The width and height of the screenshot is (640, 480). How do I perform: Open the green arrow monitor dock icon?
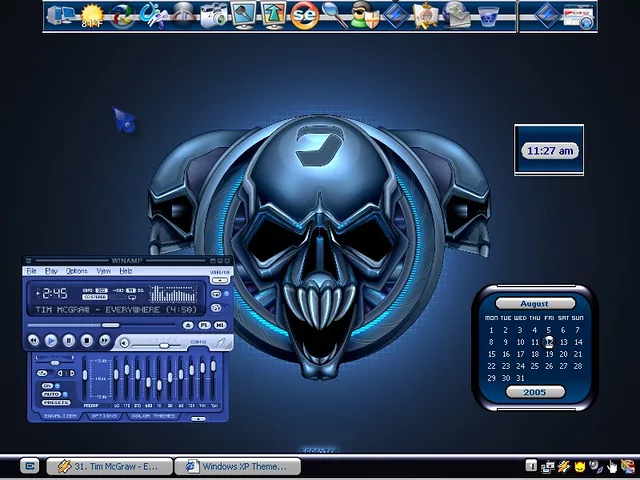click(273, 16)
